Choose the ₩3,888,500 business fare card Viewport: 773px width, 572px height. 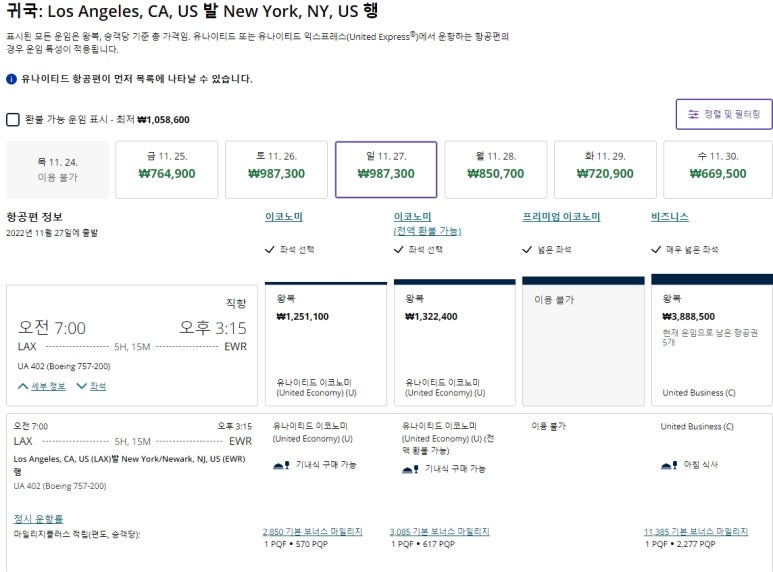click(x=712, y=340)
